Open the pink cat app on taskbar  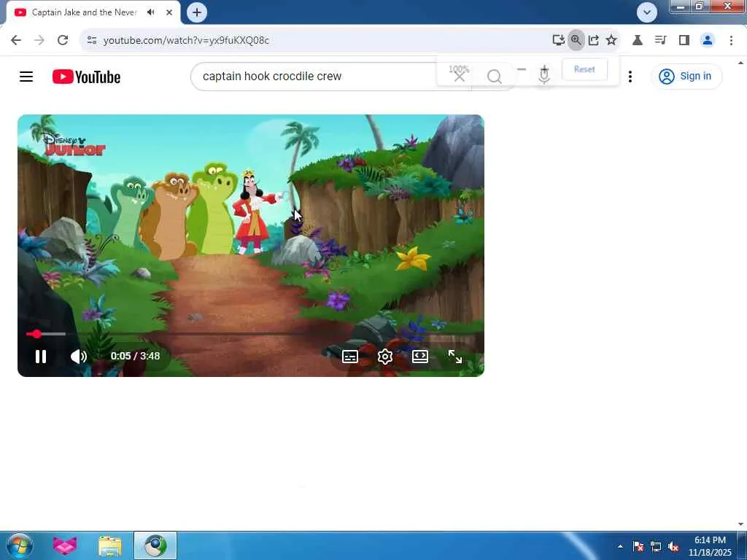tap(65, 545)
